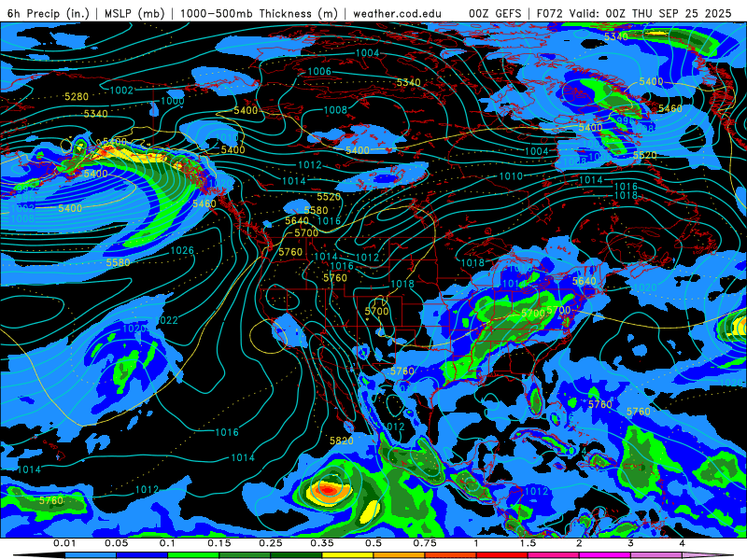
Task: Click the 'Valid: 00Z THU SEP 25 2025' text
Action: point(650,13)
